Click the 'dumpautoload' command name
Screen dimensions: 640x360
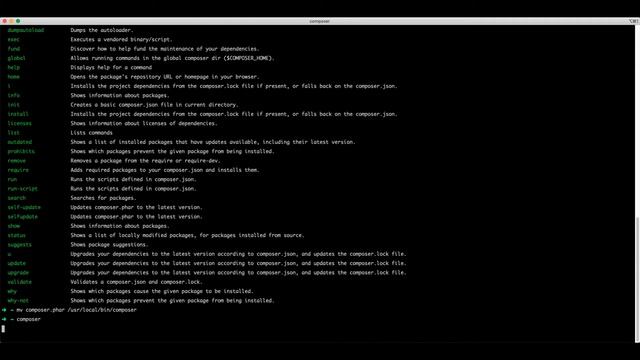point(26,30)
